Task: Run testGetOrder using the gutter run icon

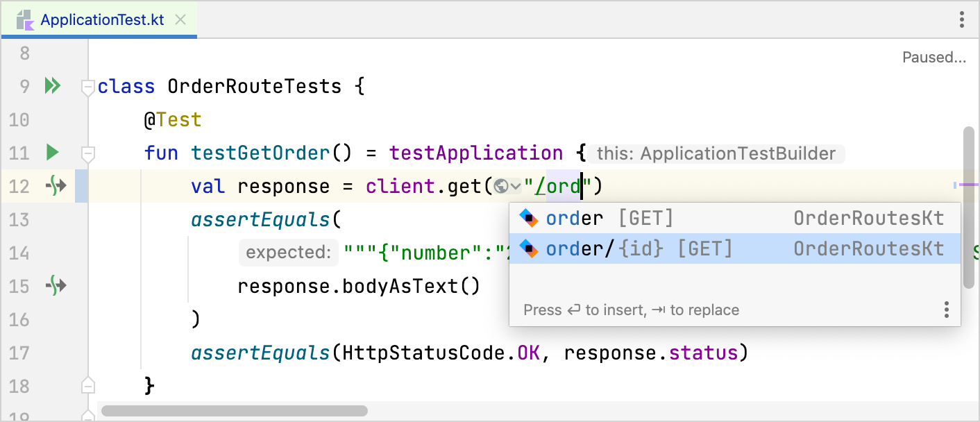Action: (x=53, y=152)
